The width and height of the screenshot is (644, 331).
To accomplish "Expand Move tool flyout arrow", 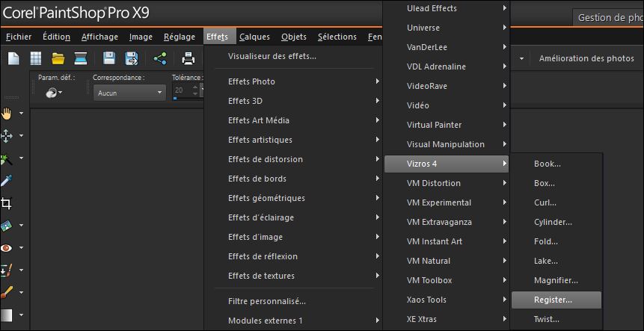I will tap(22, 136).
